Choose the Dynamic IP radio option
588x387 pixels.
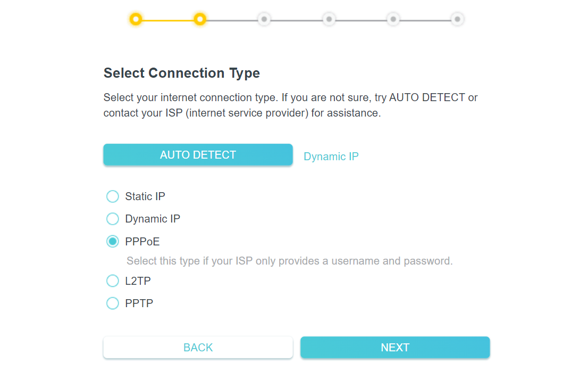coord(113,219)
